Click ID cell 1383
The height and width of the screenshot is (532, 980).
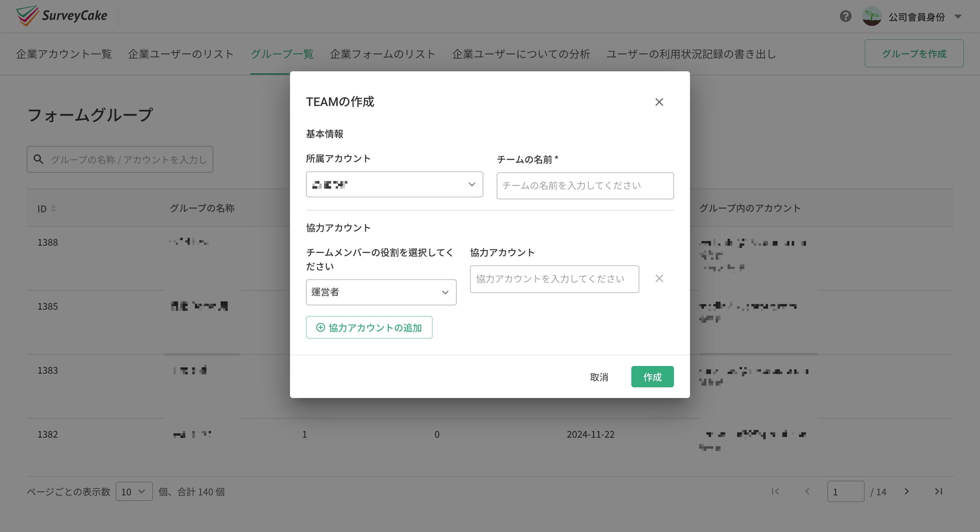click(x=48, y=370)
